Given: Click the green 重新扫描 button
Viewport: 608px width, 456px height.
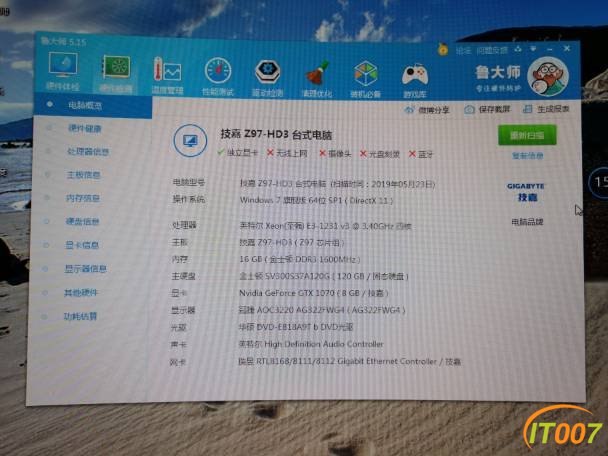Looking at the screenshot, I should tap(527, 135).
